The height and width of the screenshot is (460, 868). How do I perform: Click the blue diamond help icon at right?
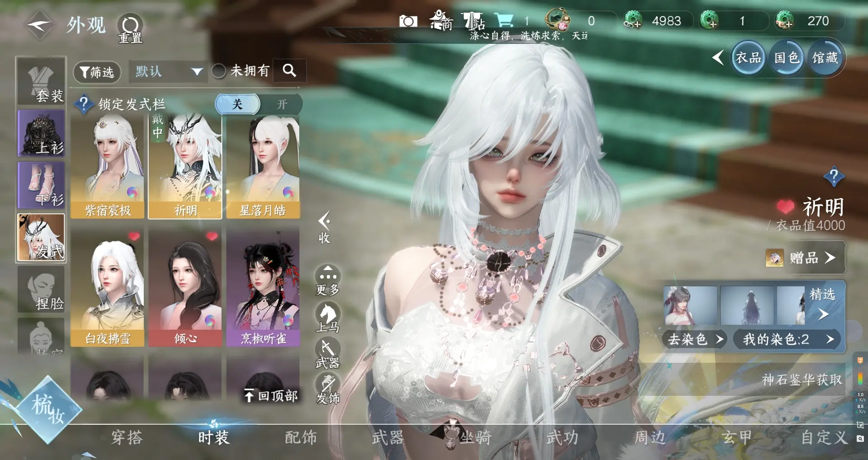point(834,176)
